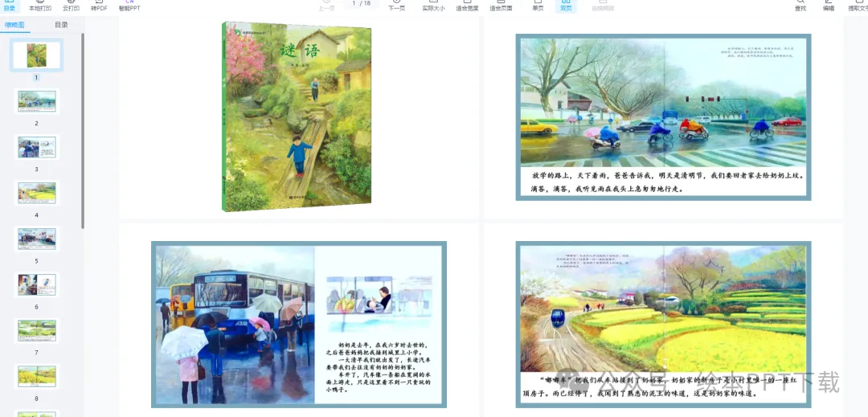This screenshot has height=417, width=868.
Task: Open 云打印 cloud print
Action: (x=71, y=6)
